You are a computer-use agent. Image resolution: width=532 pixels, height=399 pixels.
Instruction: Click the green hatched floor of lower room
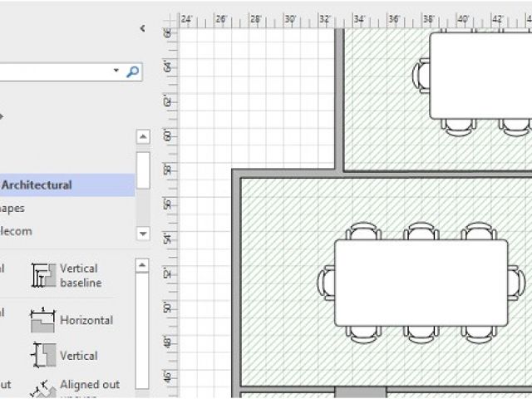283,349
